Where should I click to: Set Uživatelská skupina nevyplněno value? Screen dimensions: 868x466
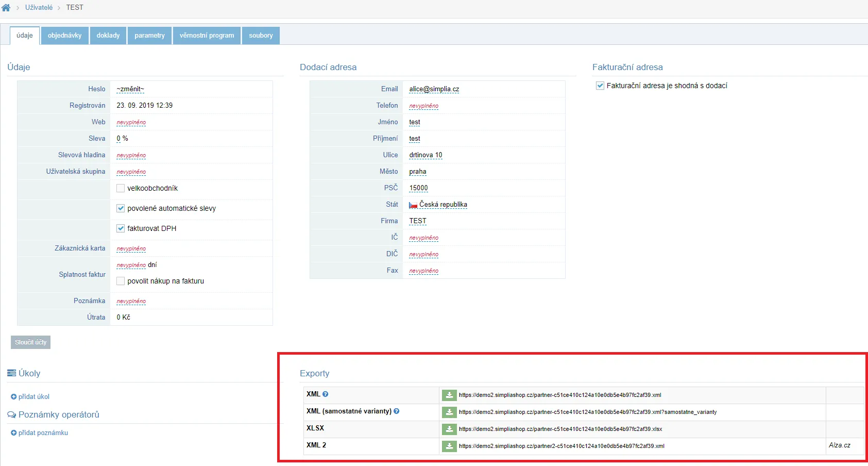[x=131, y=172]
